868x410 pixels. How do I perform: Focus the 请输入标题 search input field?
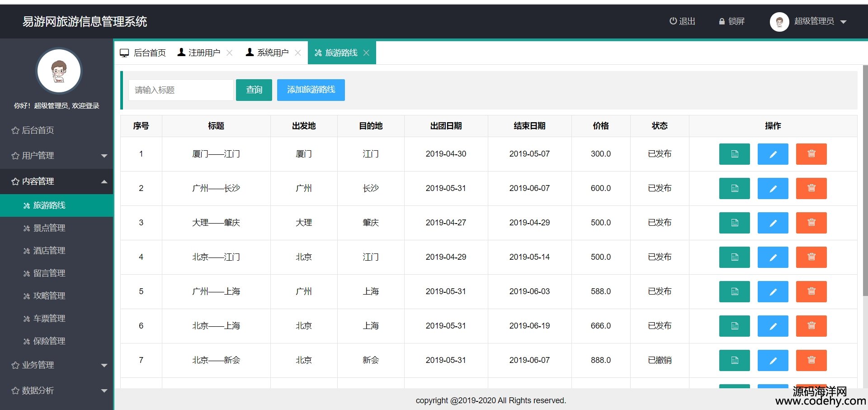(181, 90)
